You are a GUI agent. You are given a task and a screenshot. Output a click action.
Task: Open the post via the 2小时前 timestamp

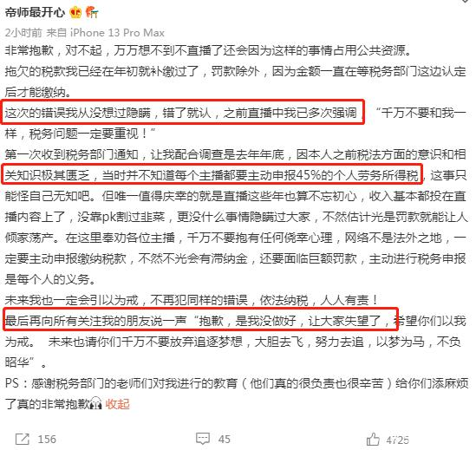23,32
